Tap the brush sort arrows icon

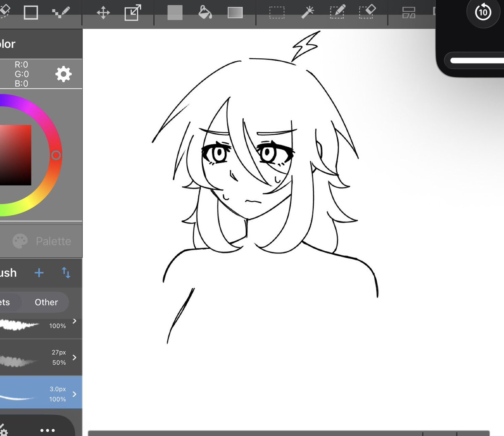[x=66, y=273]
